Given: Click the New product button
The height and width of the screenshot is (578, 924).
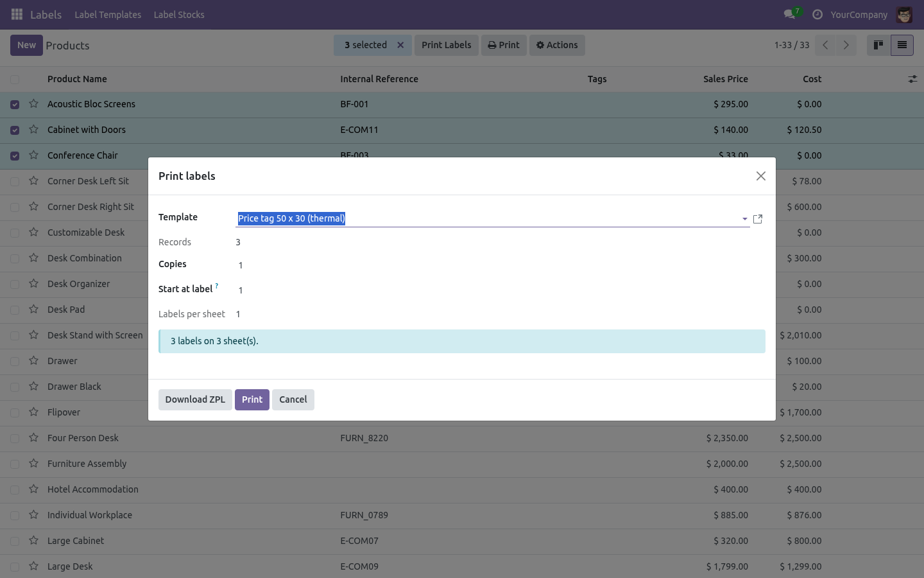Looking at the screenshot, I should tap(26, 45).
